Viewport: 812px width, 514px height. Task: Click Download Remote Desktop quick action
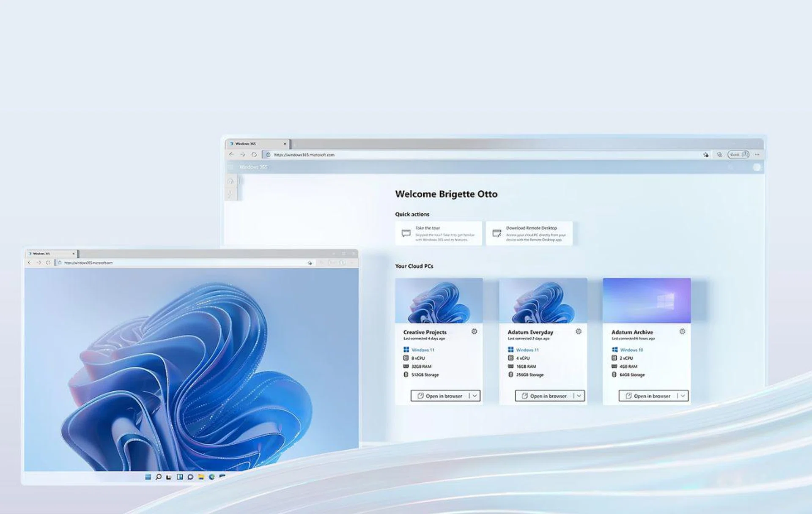tap(529, 233)
